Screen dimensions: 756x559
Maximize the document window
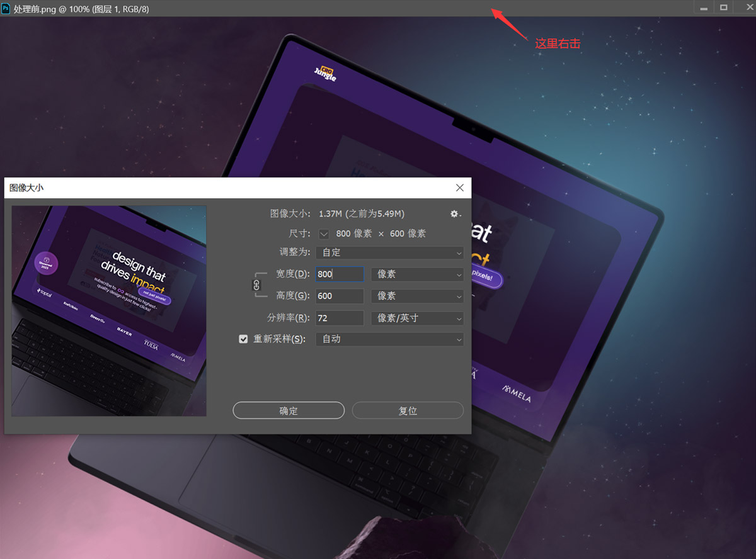click(723, 8)
